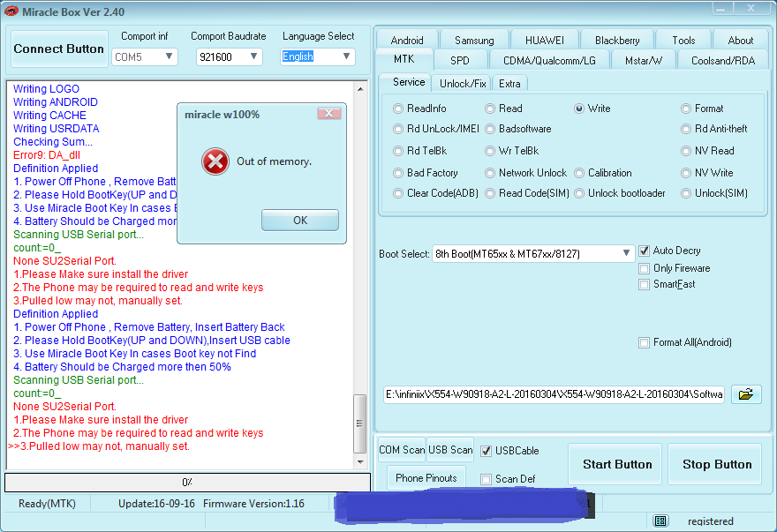Click the folder browse icon for firmware path
The height and width of the screenshot is (532, 777).
click(x=746, y=394)
